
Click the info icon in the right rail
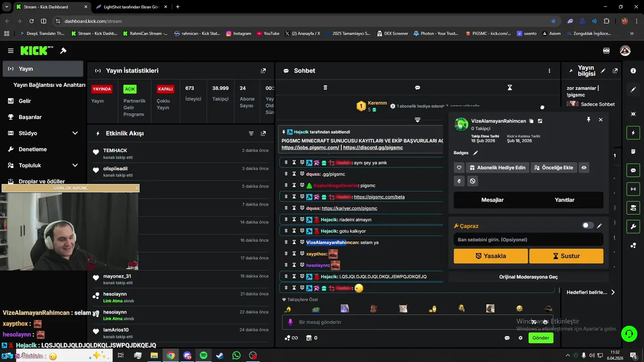[x=633, y=71]
